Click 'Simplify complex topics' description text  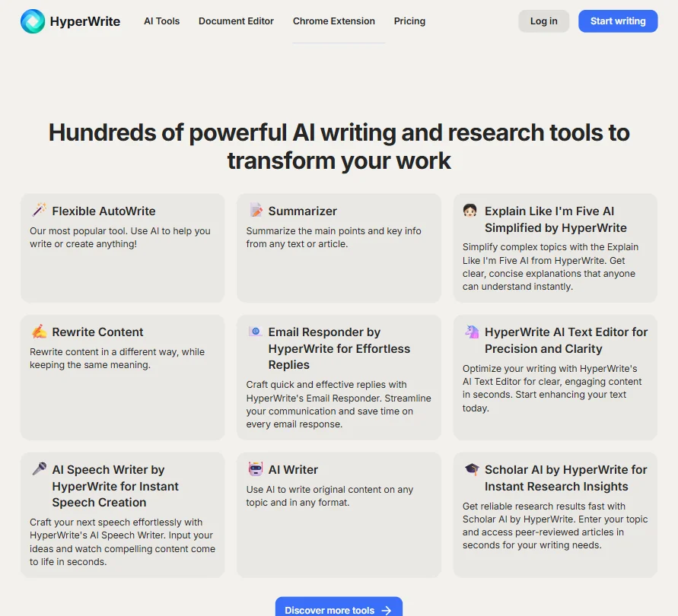click(x=550, y=267)
